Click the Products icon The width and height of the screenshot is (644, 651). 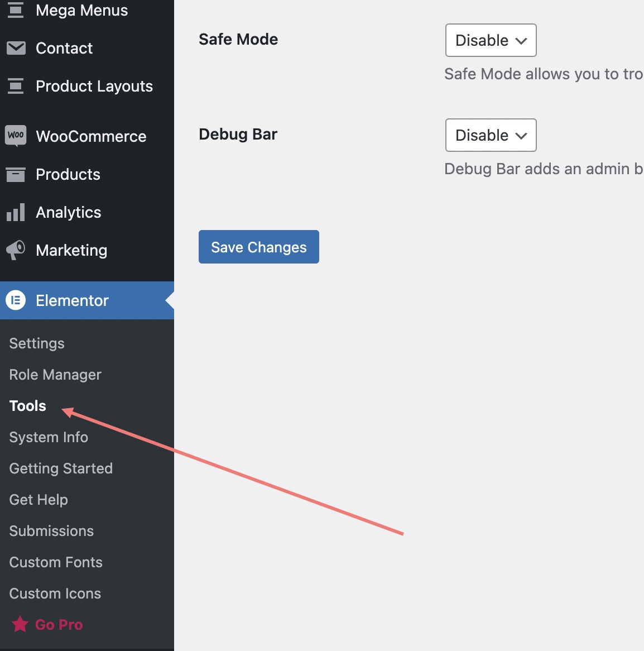16,174
